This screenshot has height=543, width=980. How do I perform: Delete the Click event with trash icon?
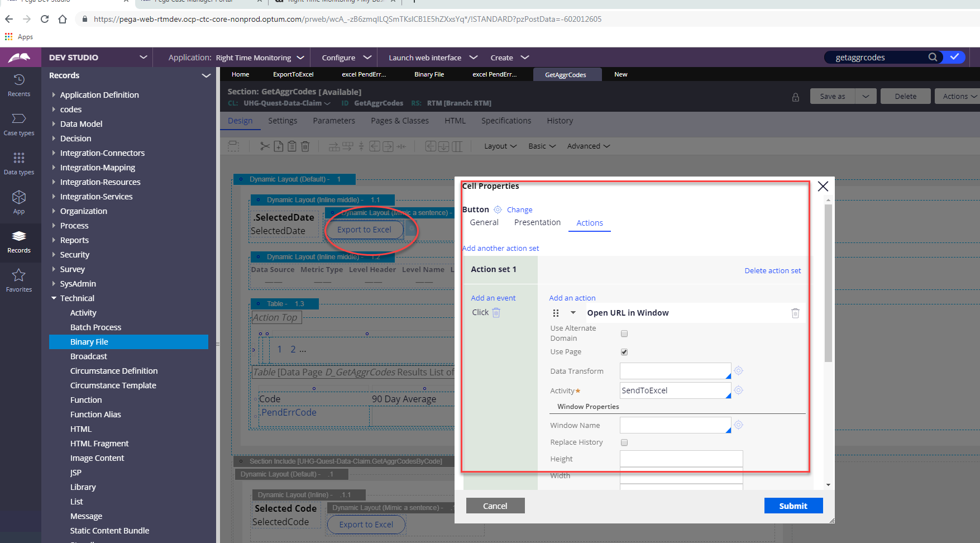(x=496, y=313)
